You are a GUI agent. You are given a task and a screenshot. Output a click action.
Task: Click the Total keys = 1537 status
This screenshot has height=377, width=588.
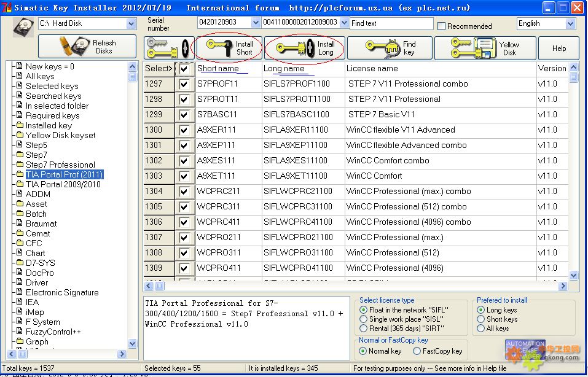tap(28, 368)
